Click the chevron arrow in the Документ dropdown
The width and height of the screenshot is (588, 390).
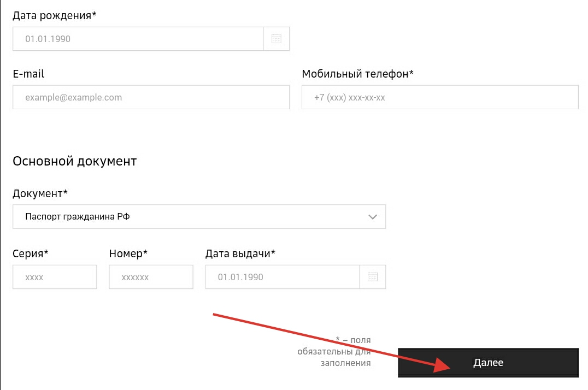(x=373, y=217)
